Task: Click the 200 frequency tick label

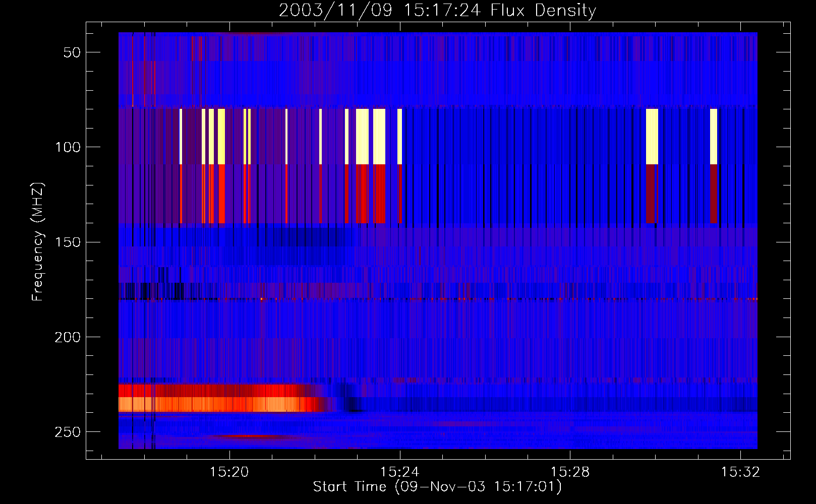Action: coord(68,337)
